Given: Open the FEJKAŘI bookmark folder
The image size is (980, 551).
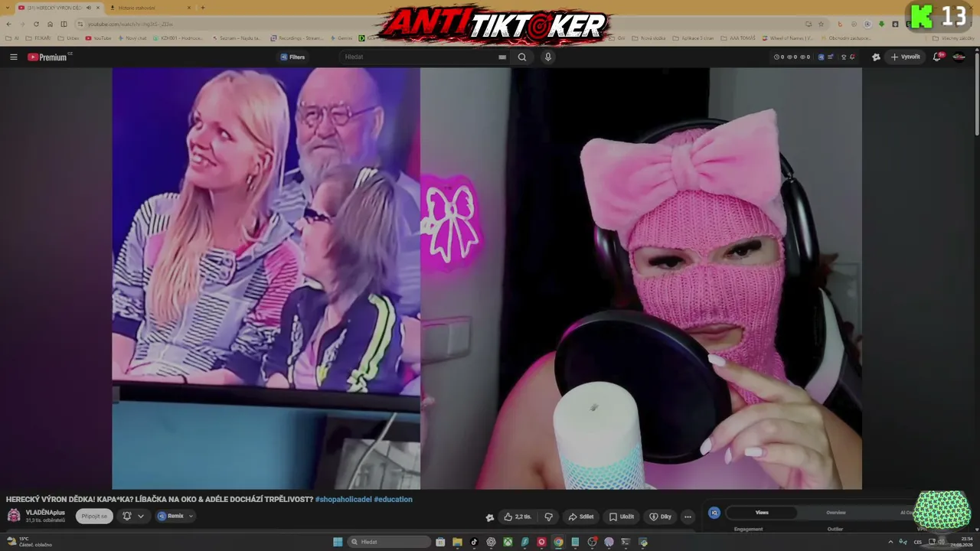Looking at the screenshot, I should tap(38, 37).
